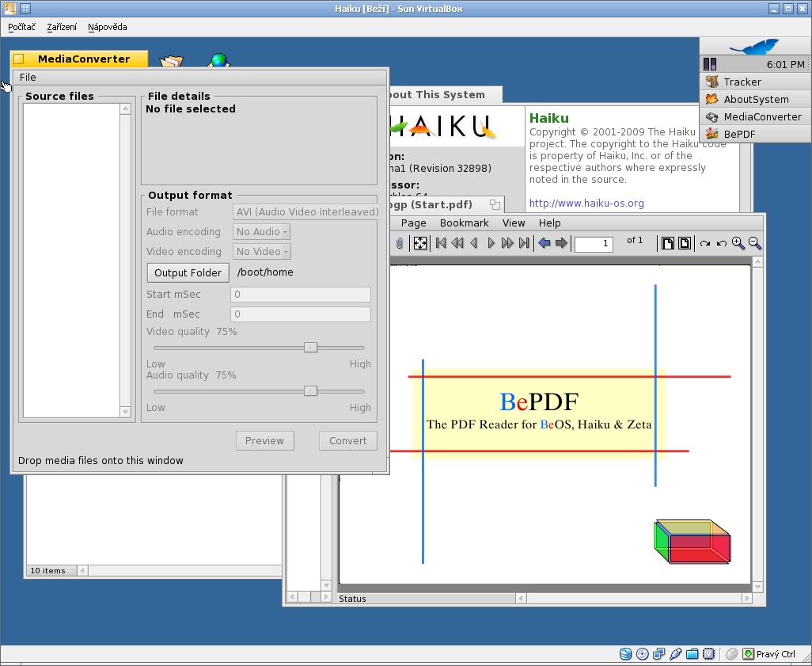Switch to BePDF in the Deskbar
This screenshot has height=666, width=812.
pos(754,134)
